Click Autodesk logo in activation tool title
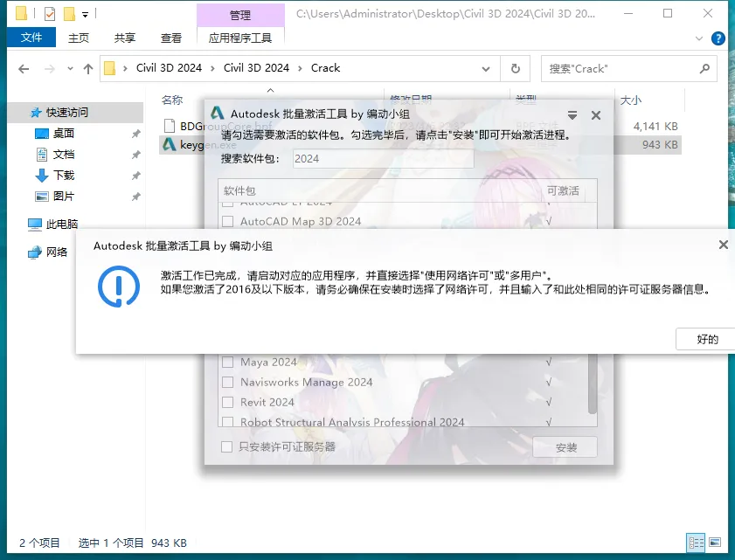 coord(217,114)
